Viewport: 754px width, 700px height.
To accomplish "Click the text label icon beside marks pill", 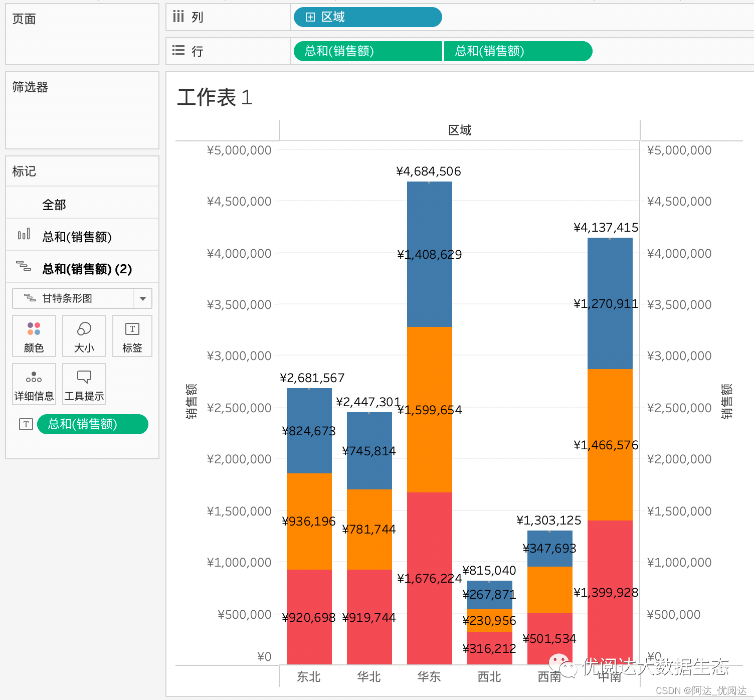I will [x=26, y=424].
